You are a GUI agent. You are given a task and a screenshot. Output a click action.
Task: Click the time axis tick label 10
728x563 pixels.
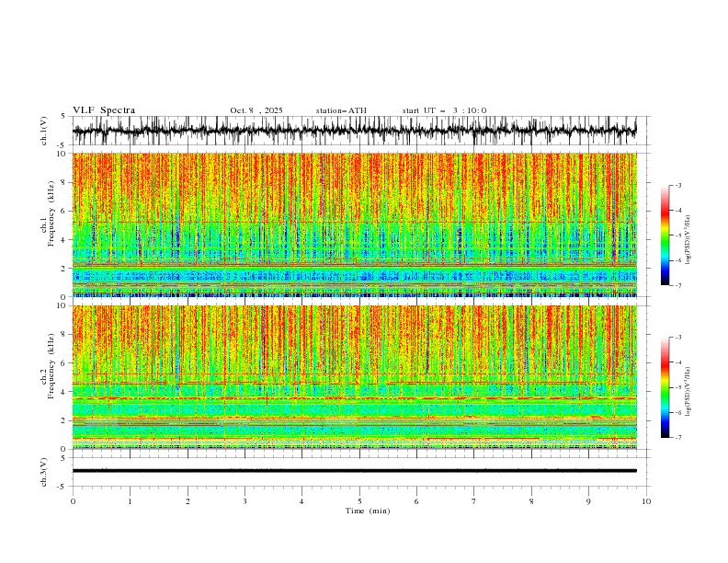(x=646, y=501)
